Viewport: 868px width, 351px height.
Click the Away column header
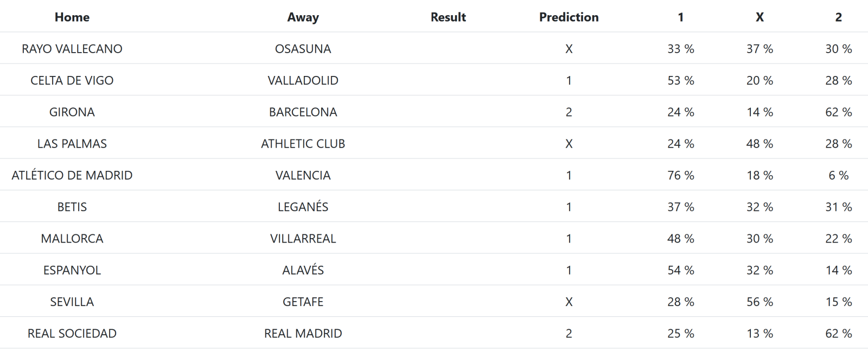(303, 17)
